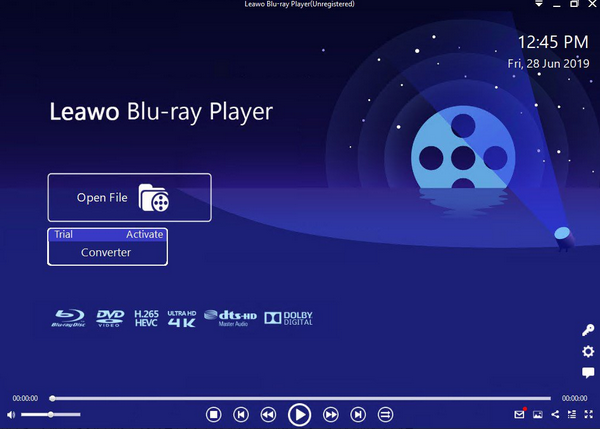600x429 pixels.
Task: Click the playback progress bar
Action: [x=300, y=398]
